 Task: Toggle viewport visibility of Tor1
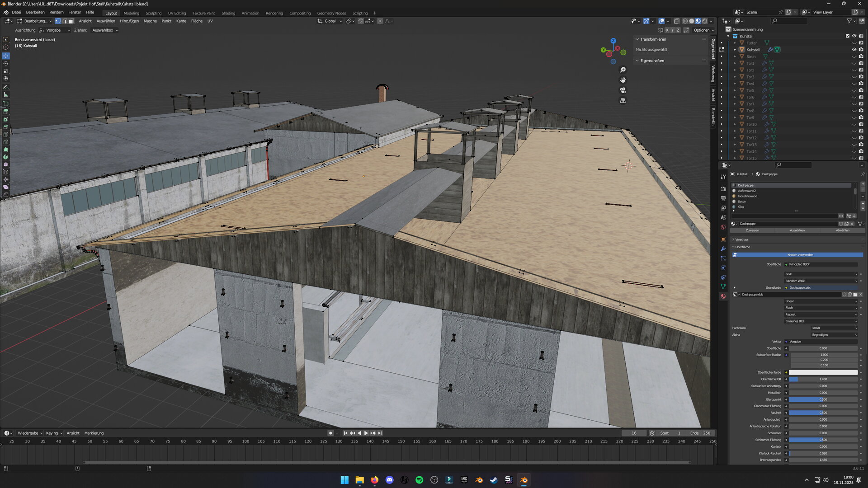(854, 63)
